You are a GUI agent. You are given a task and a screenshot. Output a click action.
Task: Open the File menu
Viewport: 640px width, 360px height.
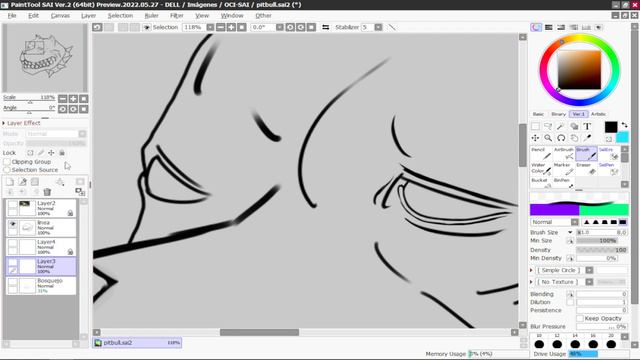[12, 16]
